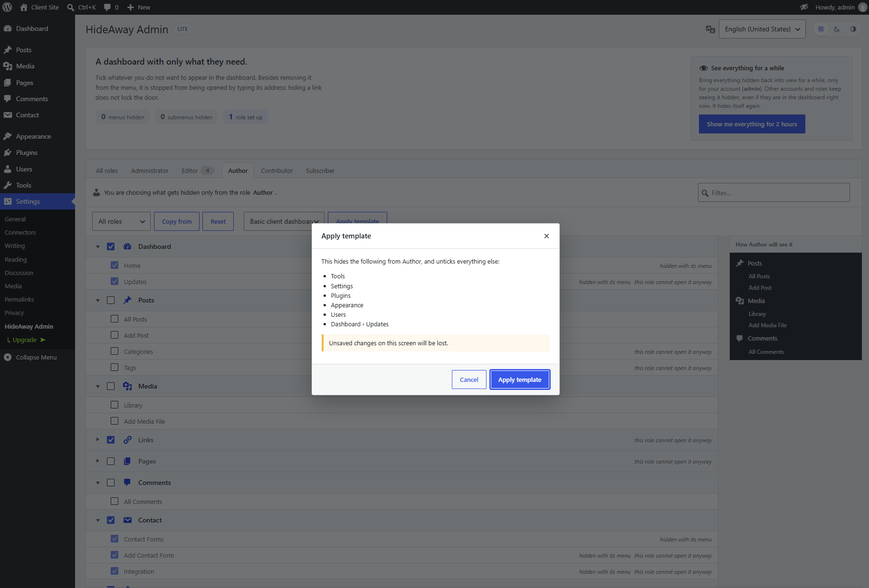Check the Add Post submenu checkbox
The image size is (869, 588).
point(115,335)
